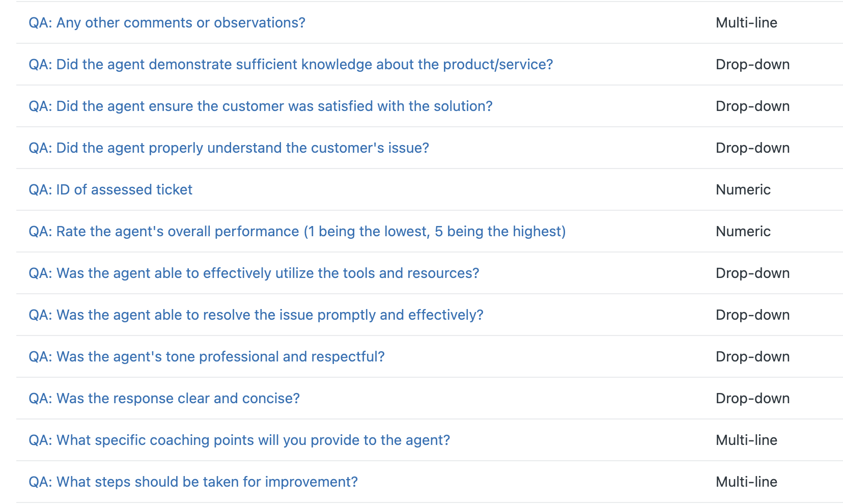The height and width of the screenshot is (504, 843).
Task: Open the overall performance rating field
Action: point(297,232)
